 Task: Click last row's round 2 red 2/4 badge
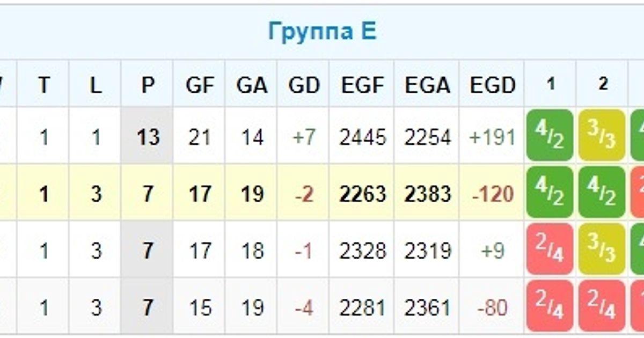[x=602, y=306]
